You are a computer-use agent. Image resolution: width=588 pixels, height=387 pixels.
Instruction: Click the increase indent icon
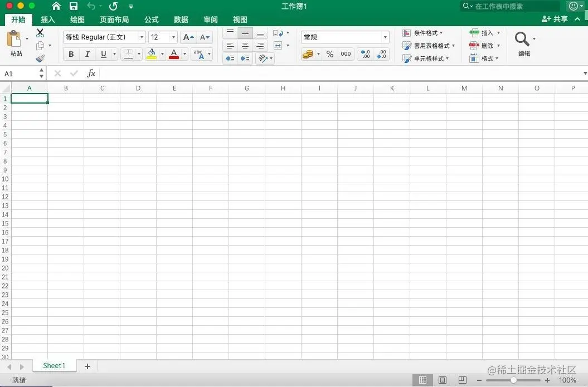coord(245,58)
